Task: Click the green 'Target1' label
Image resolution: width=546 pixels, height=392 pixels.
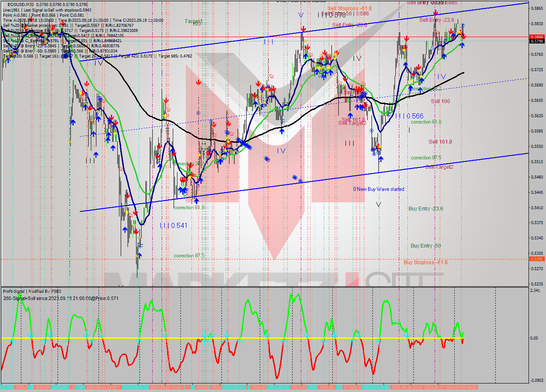Action: coord(193,21)
